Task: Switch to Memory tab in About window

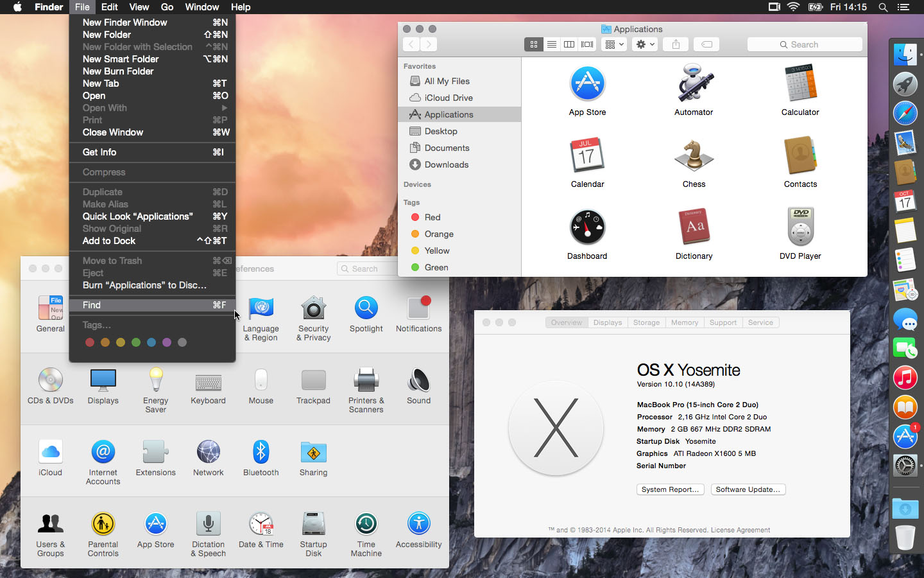Action: [685, 322]
